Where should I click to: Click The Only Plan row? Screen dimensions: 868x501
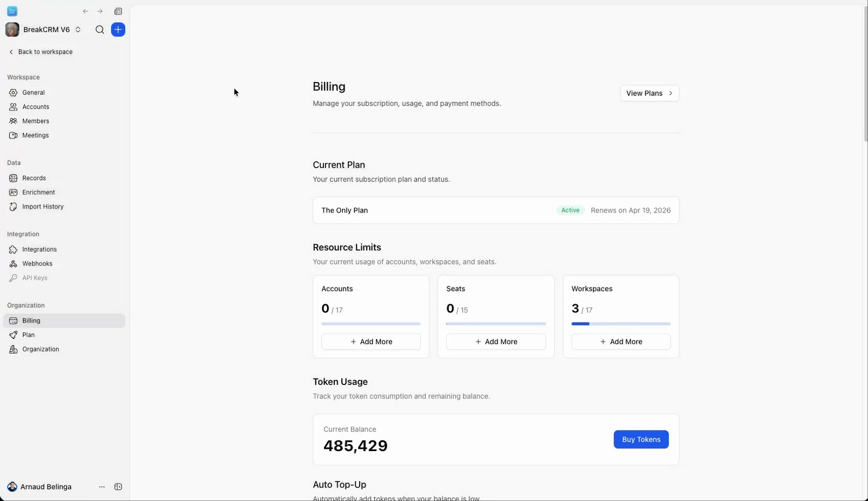[496, 210]
